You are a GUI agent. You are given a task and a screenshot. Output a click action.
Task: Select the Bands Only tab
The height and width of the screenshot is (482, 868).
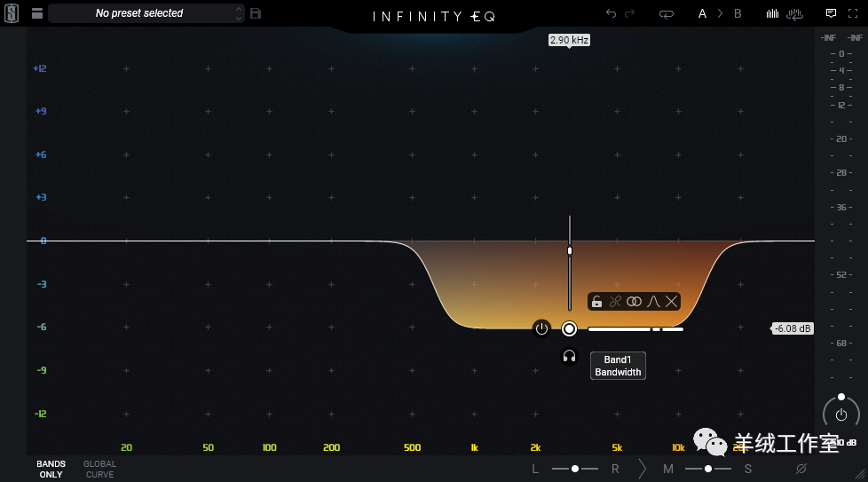tap(51, 469)
